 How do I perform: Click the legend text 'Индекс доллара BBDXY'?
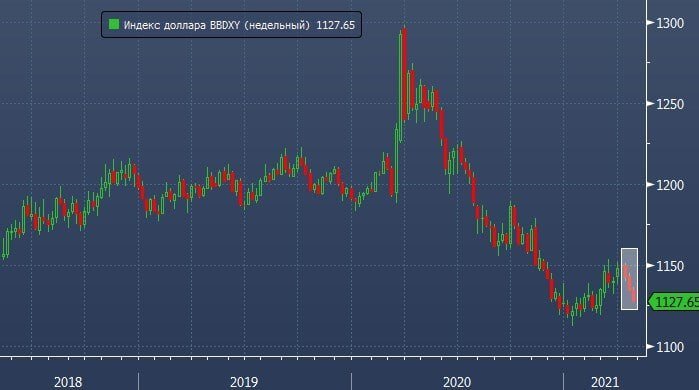pos(182,25)
